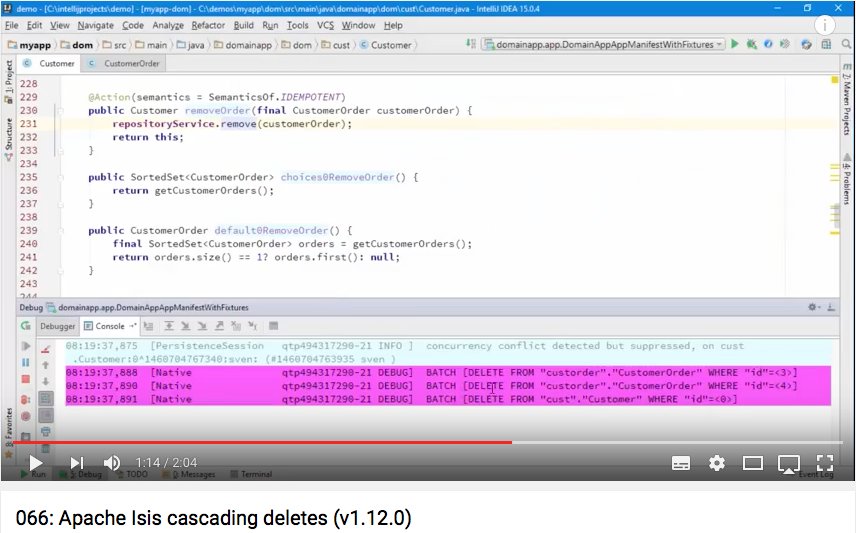Run the DomainAppAppManifestWithFixtures configuration
This screenshot has width=856, height=533.
coord(735,44)
